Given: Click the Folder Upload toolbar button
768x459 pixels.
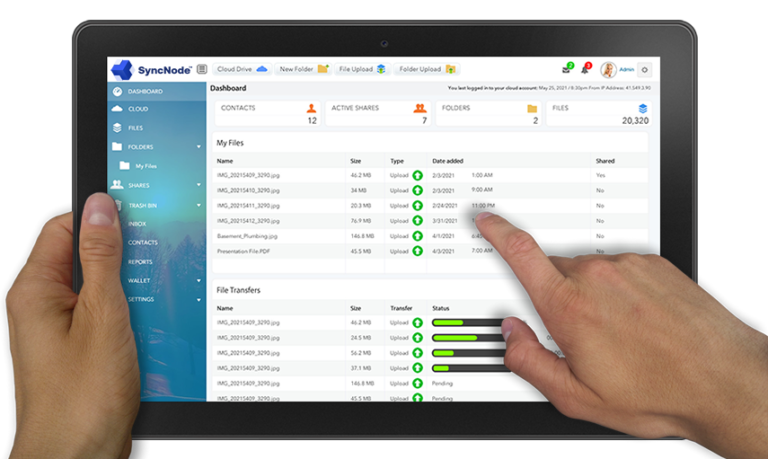Looking at the screenshot, I should click(427, 69).
